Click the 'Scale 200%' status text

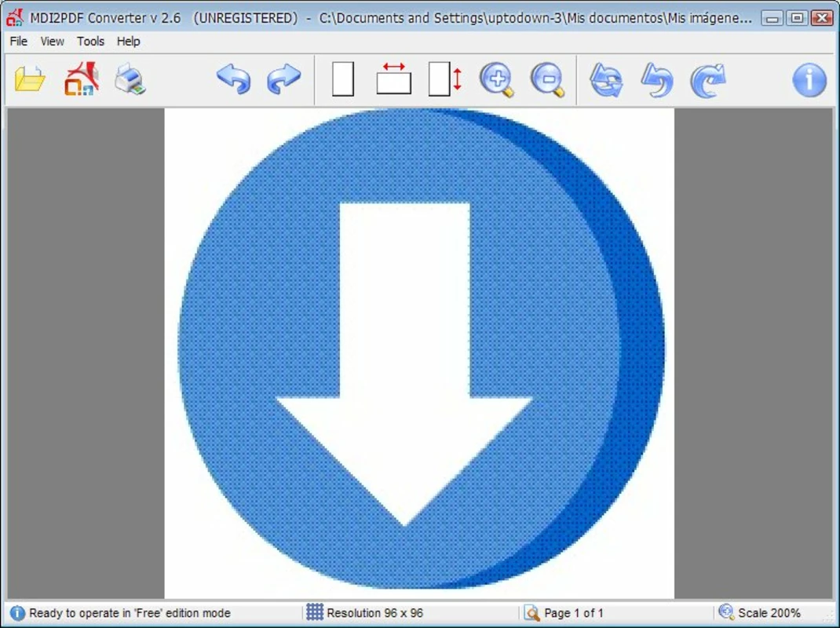click(769, 613)
